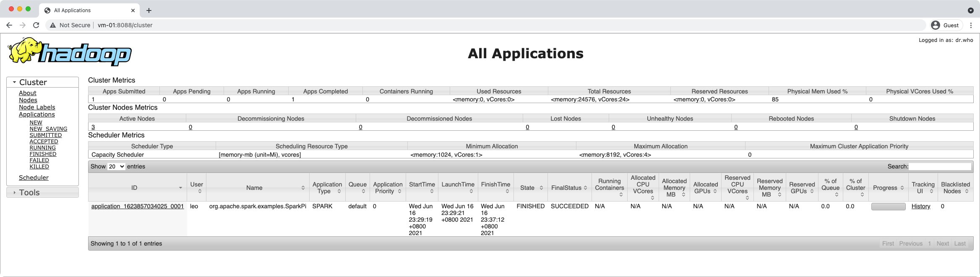Go back using the browser back arrow

[9, 25]
